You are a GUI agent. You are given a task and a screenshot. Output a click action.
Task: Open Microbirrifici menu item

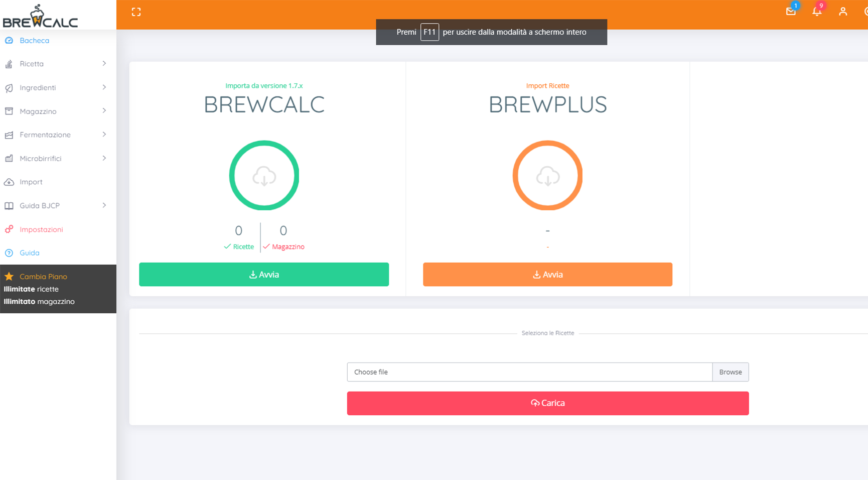coord(41,158)
